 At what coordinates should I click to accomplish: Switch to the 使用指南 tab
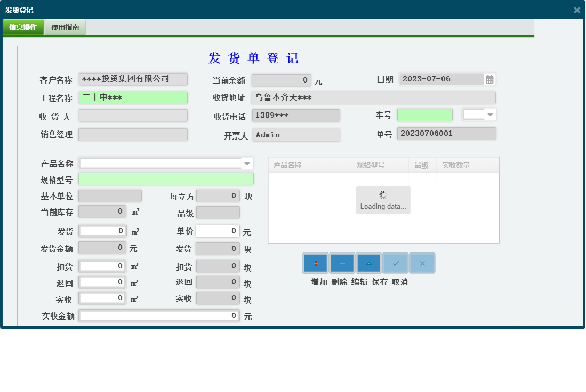66,26
